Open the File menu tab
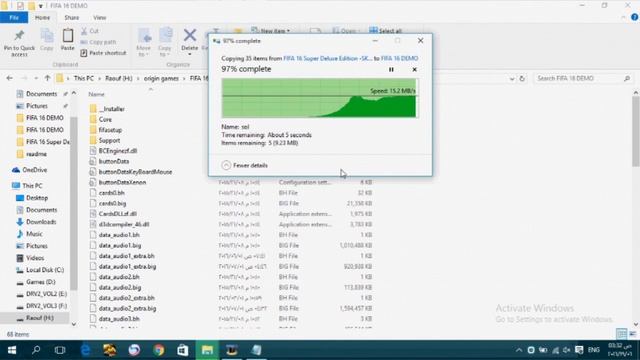This screenshot has width=640, height=360. click(14, 18)
